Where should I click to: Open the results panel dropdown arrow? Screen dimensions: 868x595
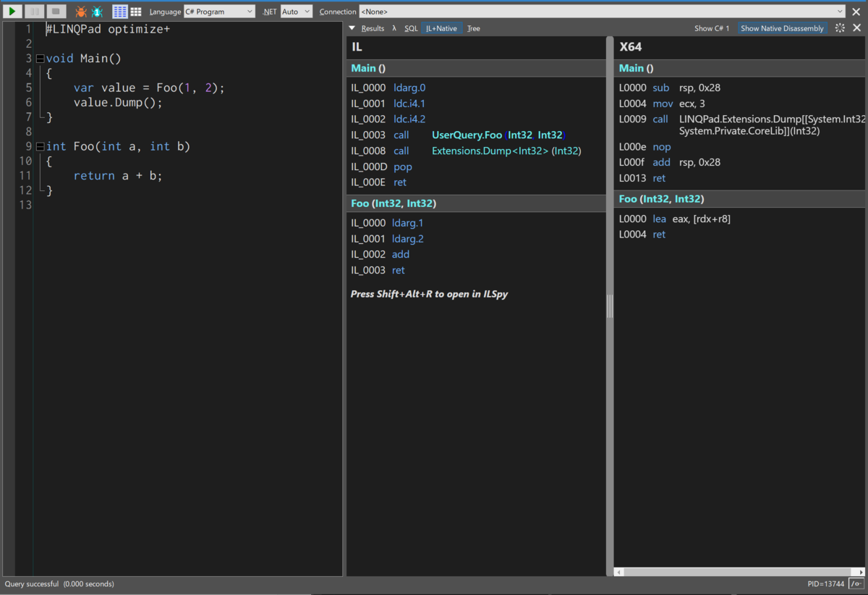pos(352,28)
